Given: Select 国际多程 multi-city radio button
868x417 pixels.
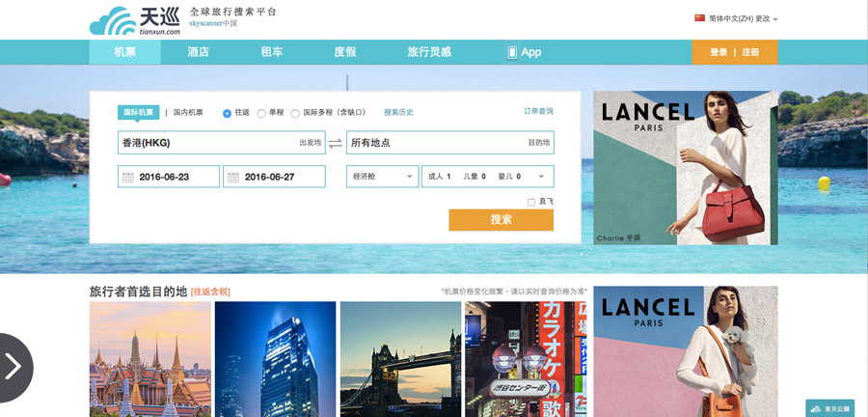Looking at the screenshot, I should pos(296,114).
